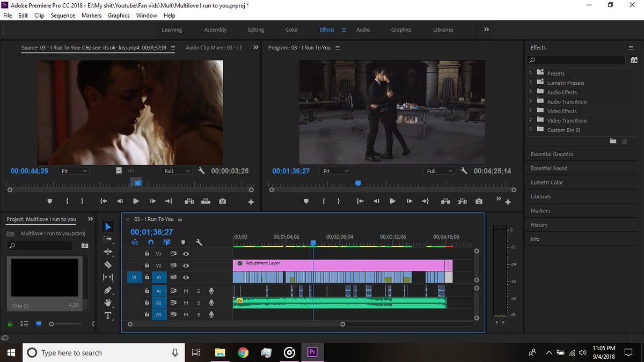
Task: Show more workspaces overflow chevron
Action: [486, 29]
